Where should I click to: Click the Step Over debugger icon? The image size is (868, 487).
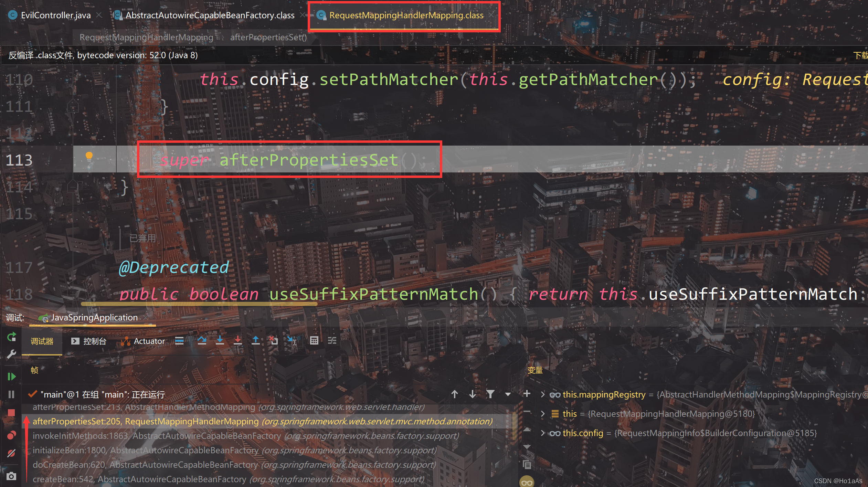point(202,341)
